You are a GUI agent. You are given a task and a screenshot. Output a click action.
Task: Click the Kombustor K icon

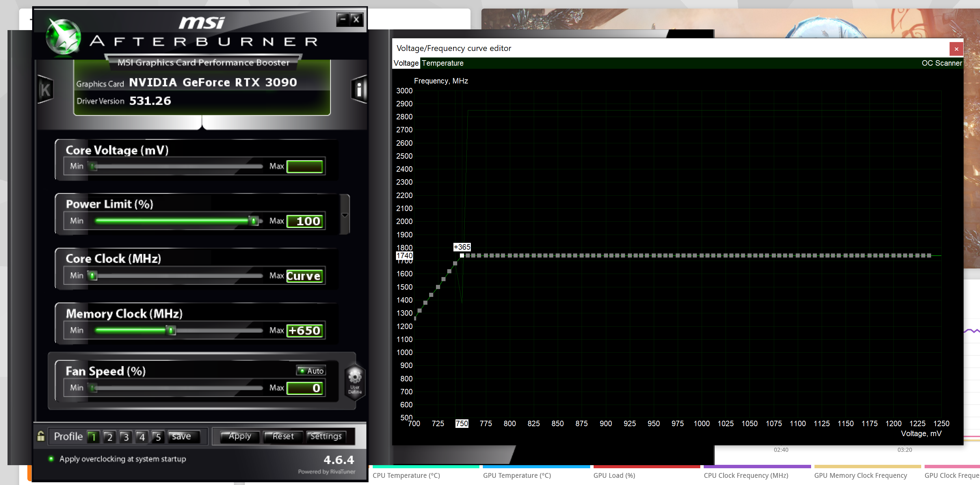[45, 90]
